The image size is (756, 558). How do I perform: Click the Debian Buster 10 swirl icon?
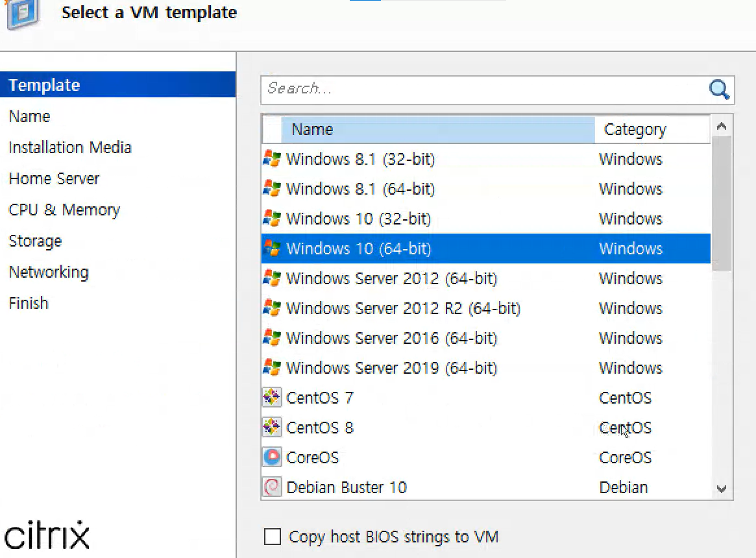click(x=272, y=487)
